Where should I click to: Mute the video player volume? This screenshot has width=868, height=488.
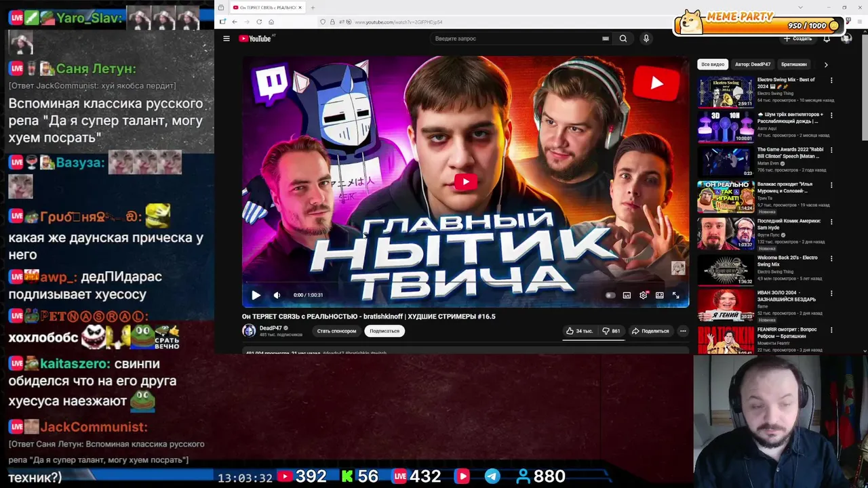[277, 295]
